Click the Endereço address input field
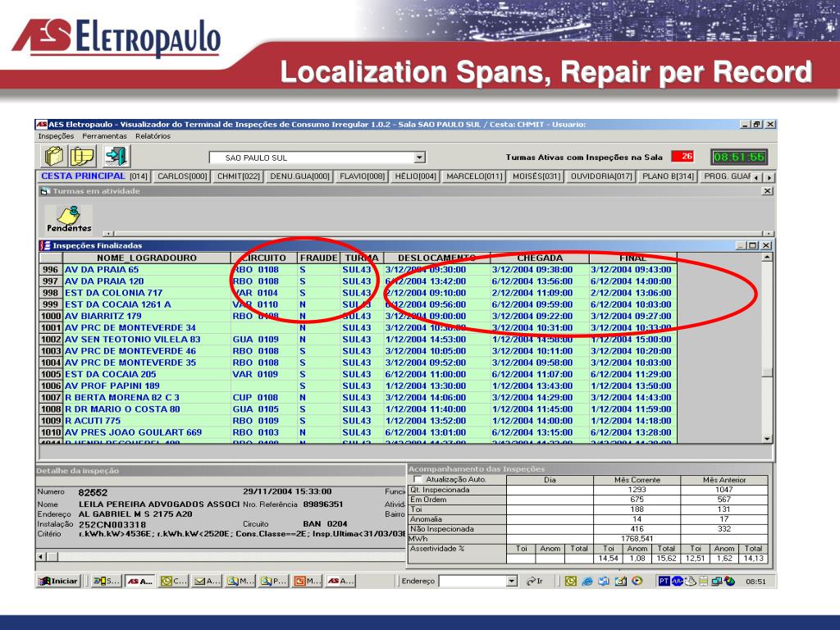The height and width of the screenshot is (630, 840). (x=472, y=581)
